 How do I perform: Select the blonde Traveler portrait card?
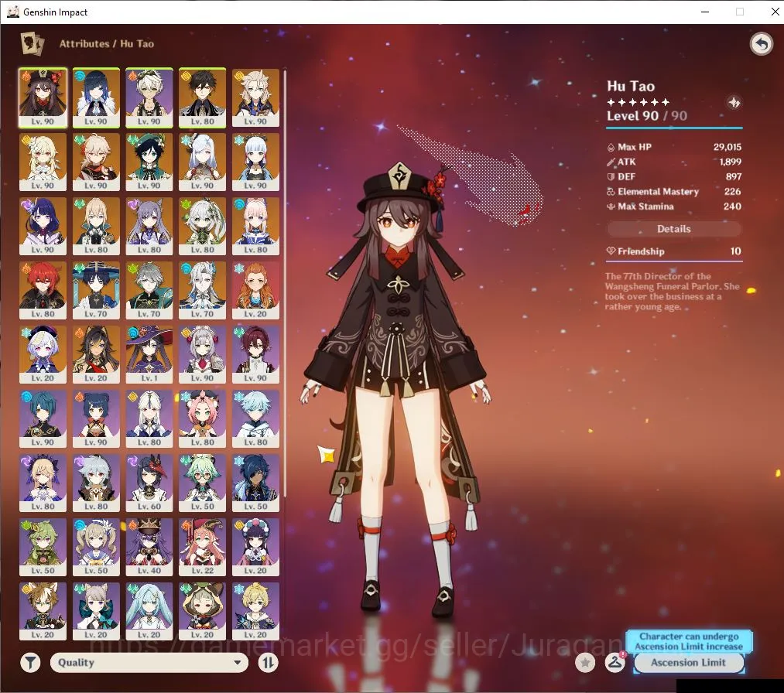click(x=43, y=162)
